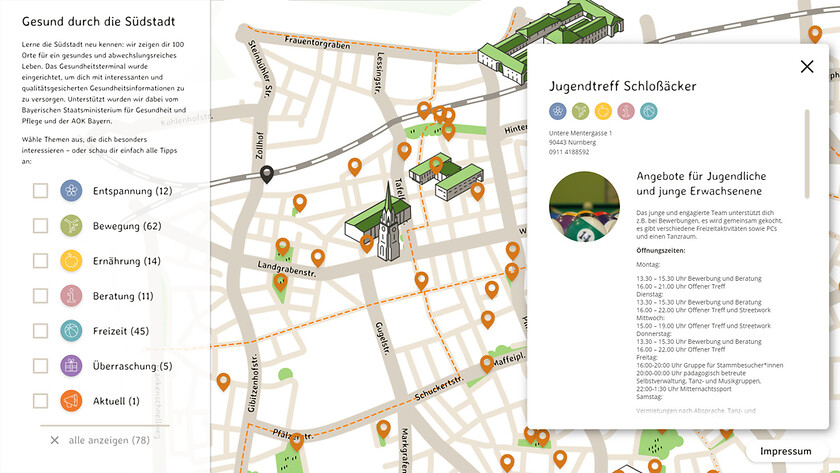Open the Impressum link
The width and height of the screenshot is (840, 473).
click(785, 451)
